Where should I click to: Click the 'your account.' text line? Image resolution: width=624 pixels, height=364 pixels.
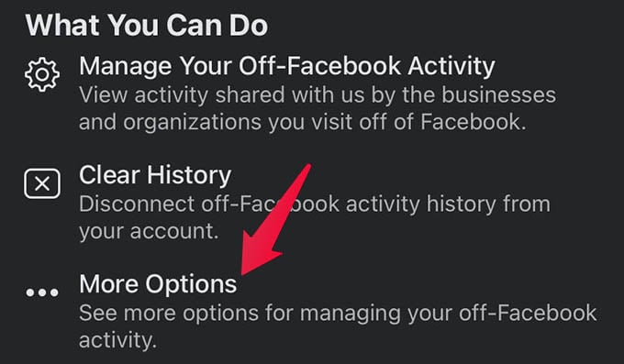click(x=149, y=232)
